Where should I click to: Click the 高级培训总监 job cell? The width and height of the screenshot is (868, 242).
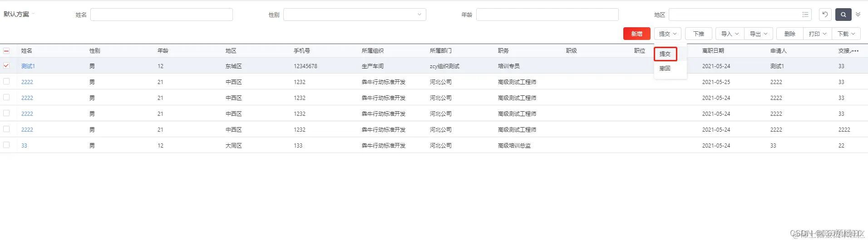[514, 146]
